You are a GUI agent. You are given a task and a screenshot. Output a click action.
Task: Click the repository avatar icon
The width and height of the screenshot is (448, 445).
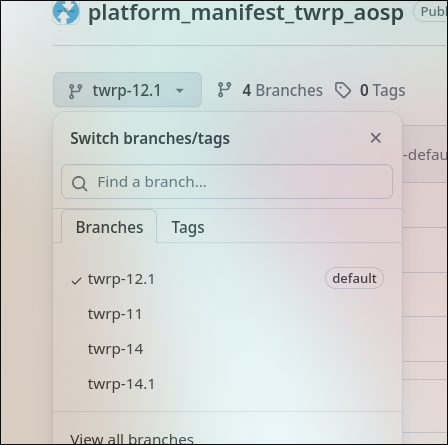tap(66, 12)
